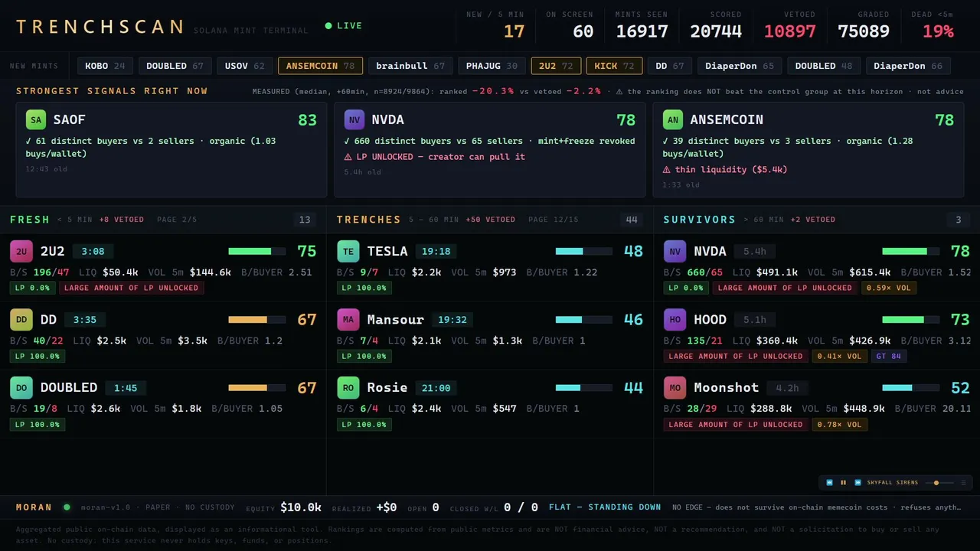Image resolution: width=980 pixels, height=551 pixels.
Task: Select the PHAJUG 30 mint chip
Action: point(492,66)
